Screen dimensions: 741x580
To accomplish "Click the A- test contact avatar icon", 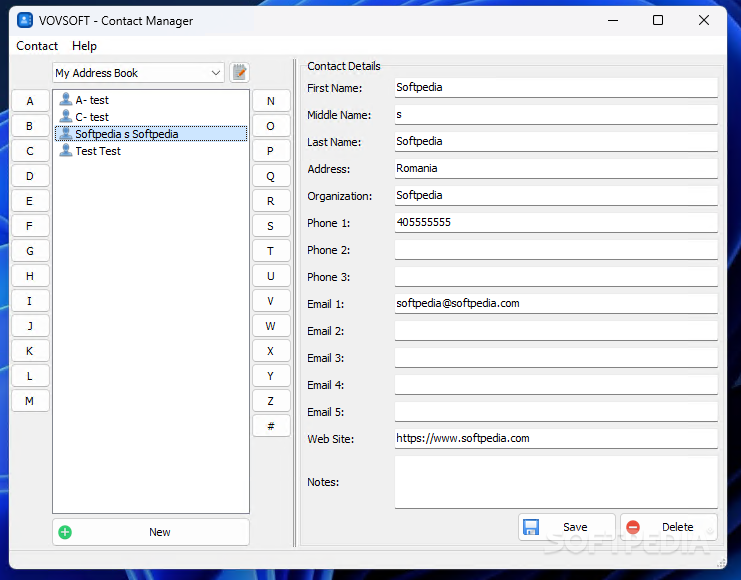I will (66, 100).
